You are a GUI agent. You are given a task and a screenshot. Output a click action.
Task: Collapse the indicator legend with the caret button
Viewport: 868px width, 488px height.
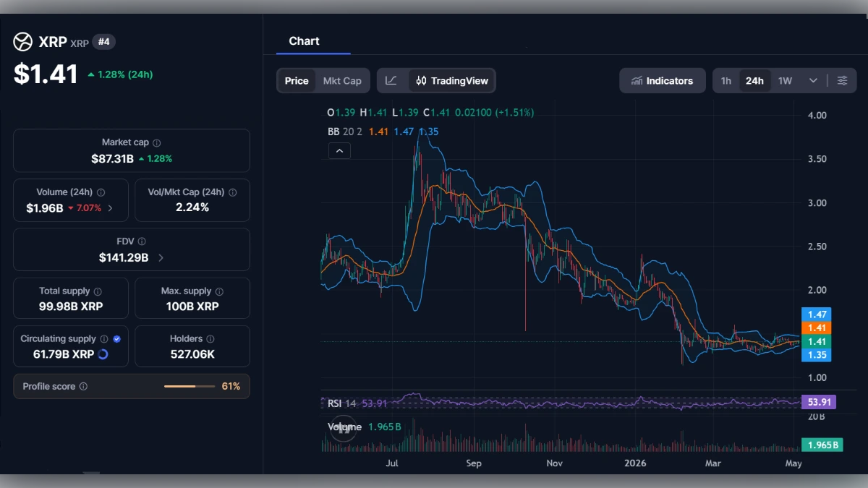339,151
